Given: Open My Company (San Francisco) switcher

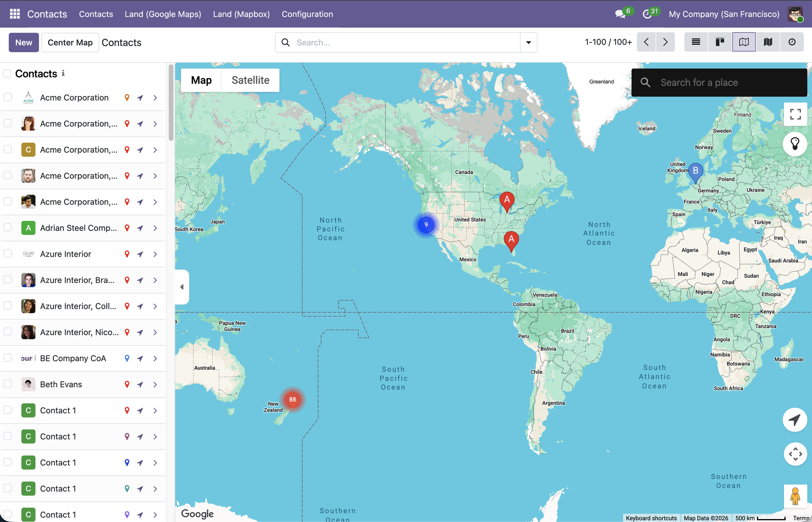Looking at the screenshot, I should pyautogui.click(x=724, y=14).
